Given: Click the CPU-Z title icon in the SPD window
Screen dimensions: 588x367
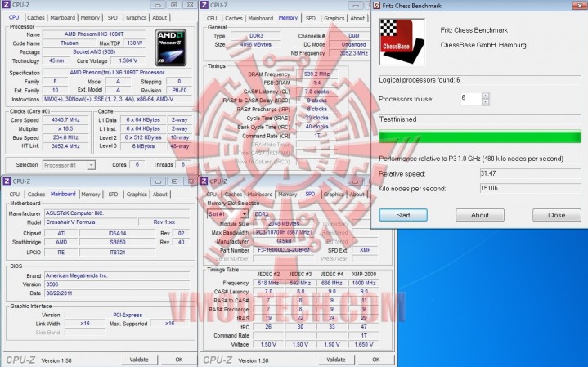Looking at the screenshot, I should click(x=204, y=181).
